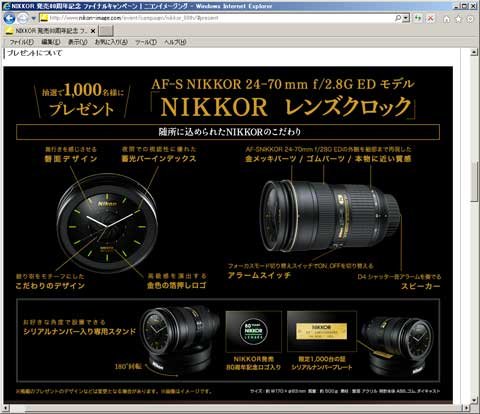Open the ファイル(F) menu
This screenshot has height=414, width=480.
[21, 42]
